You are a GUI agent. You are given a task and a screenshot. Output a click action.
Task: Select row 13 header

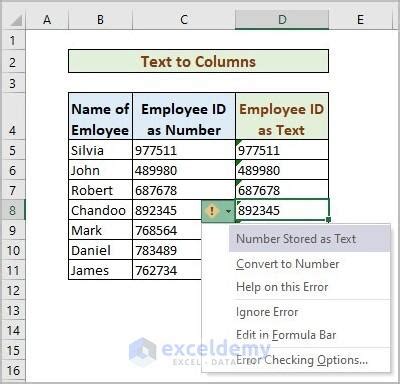click(x=13, y=310)
